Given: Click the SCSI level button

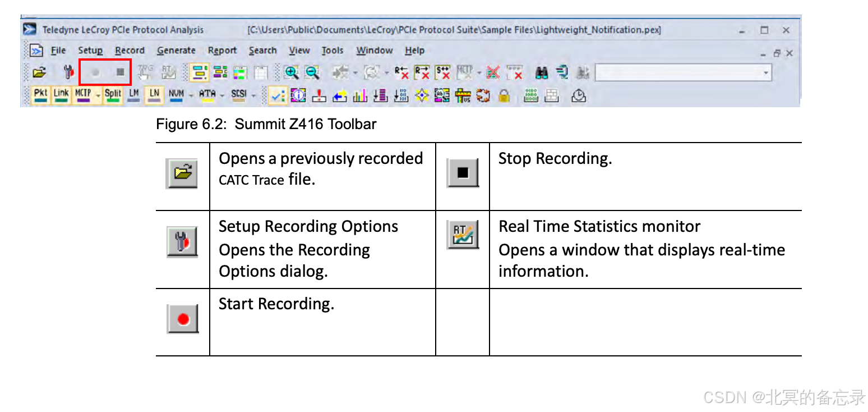Looking at the screenshot, I should 238,95.
